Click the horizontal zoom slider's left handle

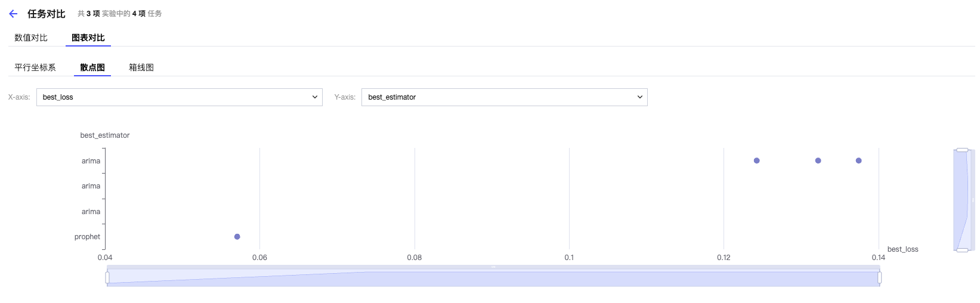107,277
